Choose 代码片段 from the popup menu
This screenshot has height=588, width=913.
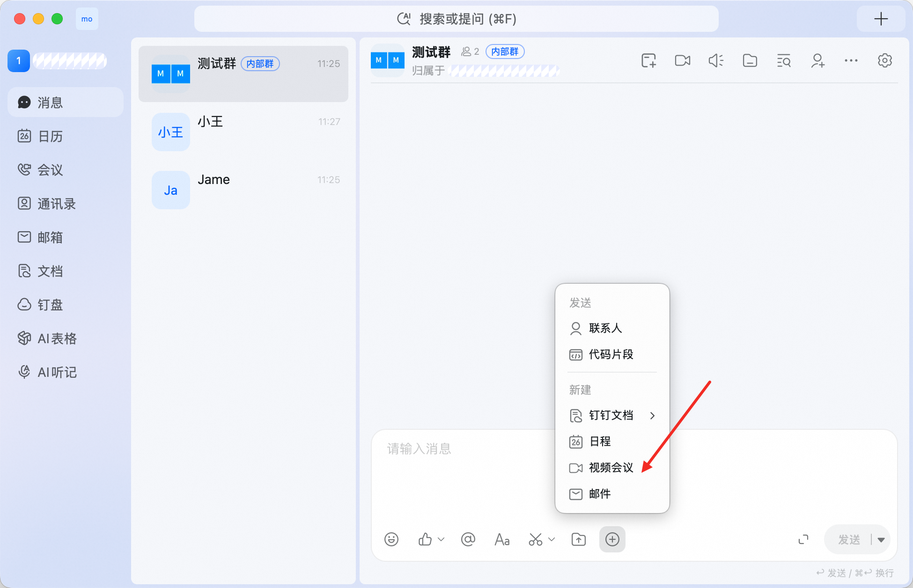(x=612, y=354)
